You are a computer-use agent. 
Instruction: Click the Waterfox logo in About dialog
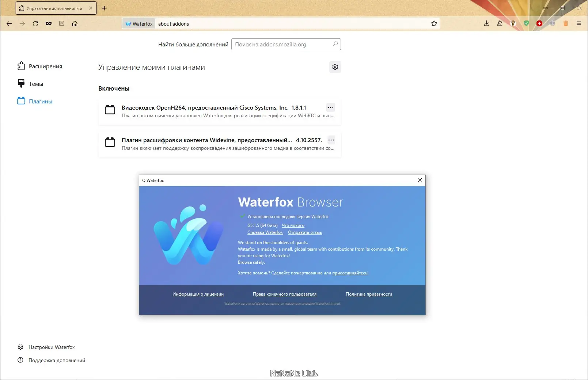point(189,235)
